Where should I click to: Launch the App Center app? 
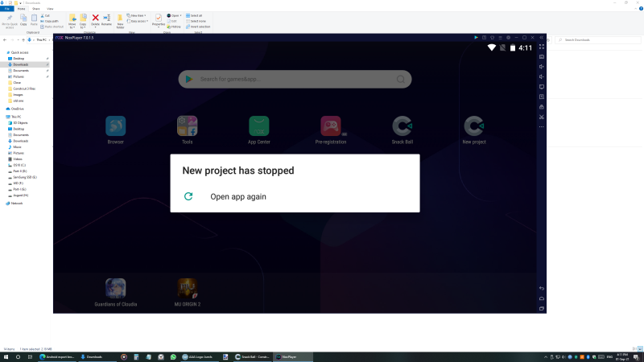coord(258,130)
